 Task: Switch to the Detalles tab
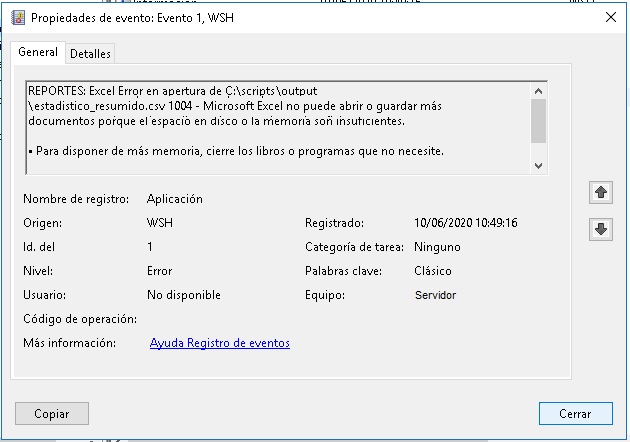[x=90, y=53]
